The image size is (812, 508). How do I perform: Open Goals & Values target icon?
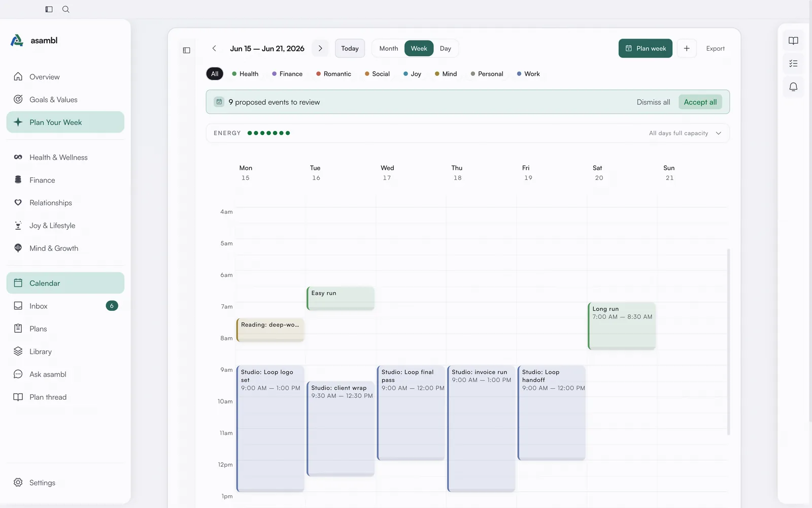pyautogui.click(x=18, y=100)
